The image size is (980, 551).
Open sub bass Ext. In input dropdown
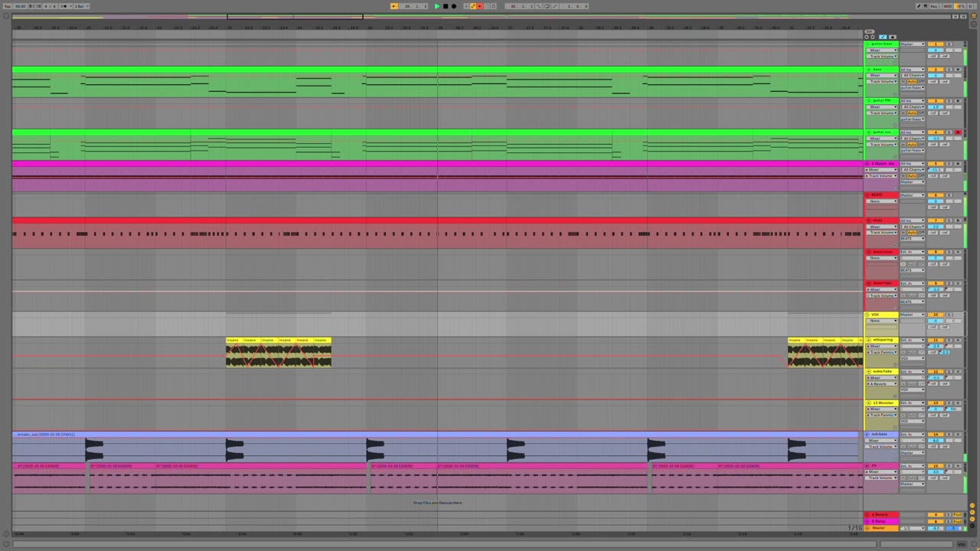point(913,435)
